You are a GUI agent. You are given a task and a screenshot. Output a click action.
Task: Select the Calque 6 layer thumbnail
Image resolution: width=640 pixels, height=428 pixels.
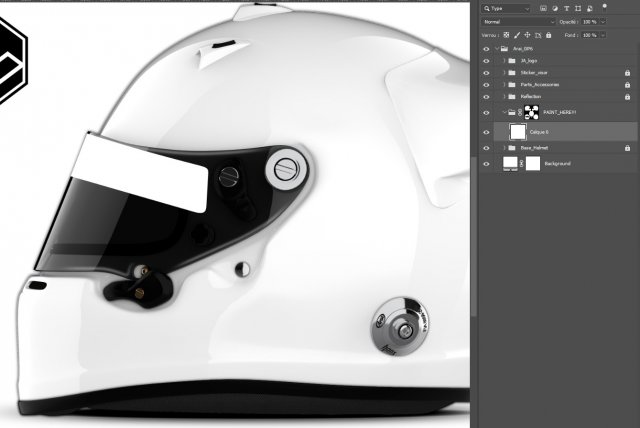point(518,132)
